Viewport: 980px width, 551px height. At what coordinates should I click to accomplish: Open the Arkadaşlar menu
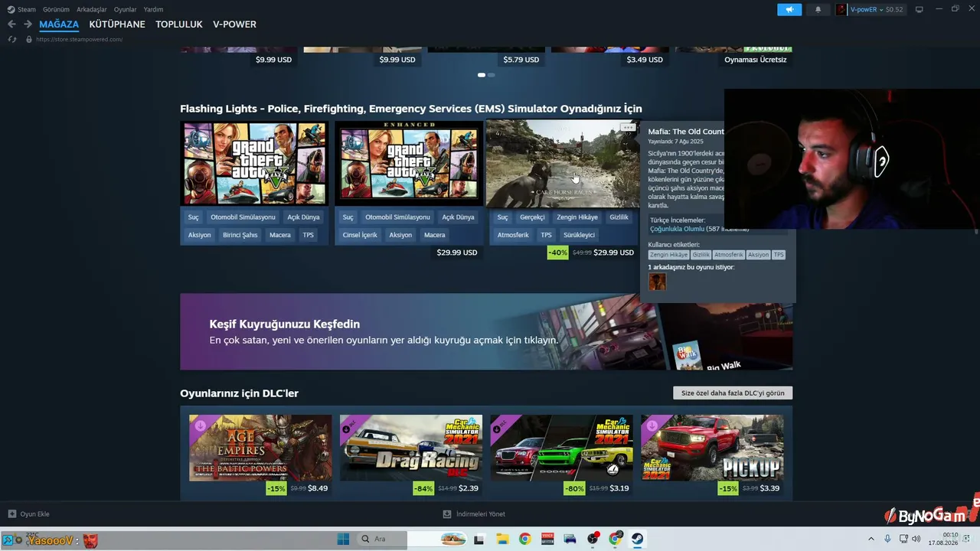tap(92, 9)
